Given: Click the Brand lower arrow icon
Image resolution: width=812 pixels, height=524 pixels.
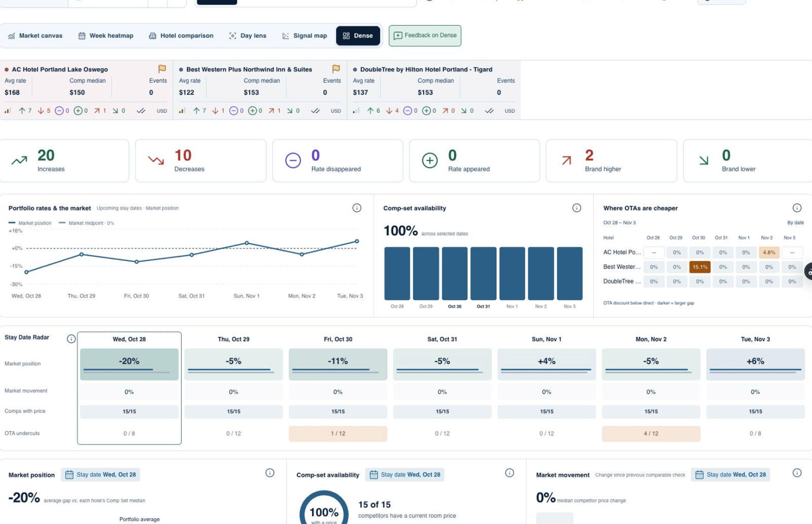Looking at the screenshot, I should 704,160.
